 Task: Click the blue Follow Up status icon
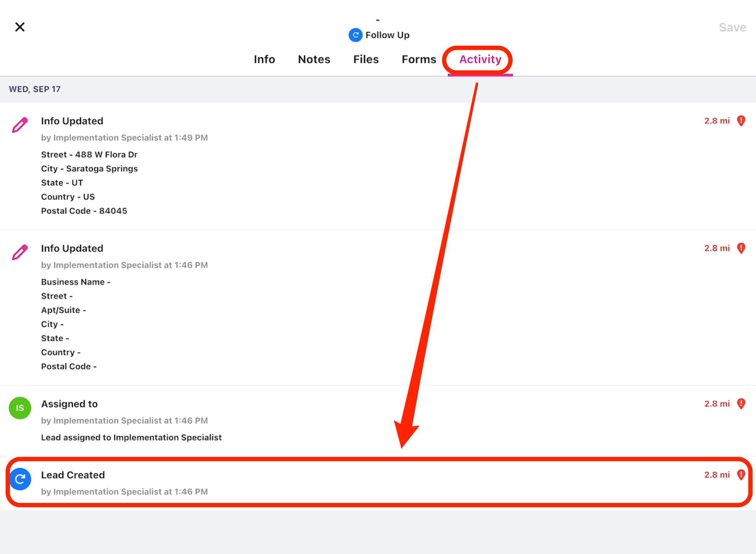[355, 35]
